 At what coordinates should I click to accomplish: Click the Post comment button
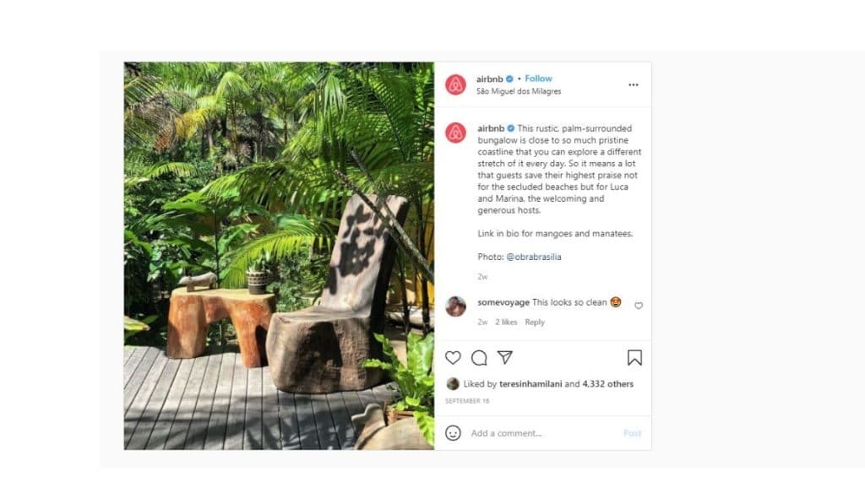pos(632,433)
